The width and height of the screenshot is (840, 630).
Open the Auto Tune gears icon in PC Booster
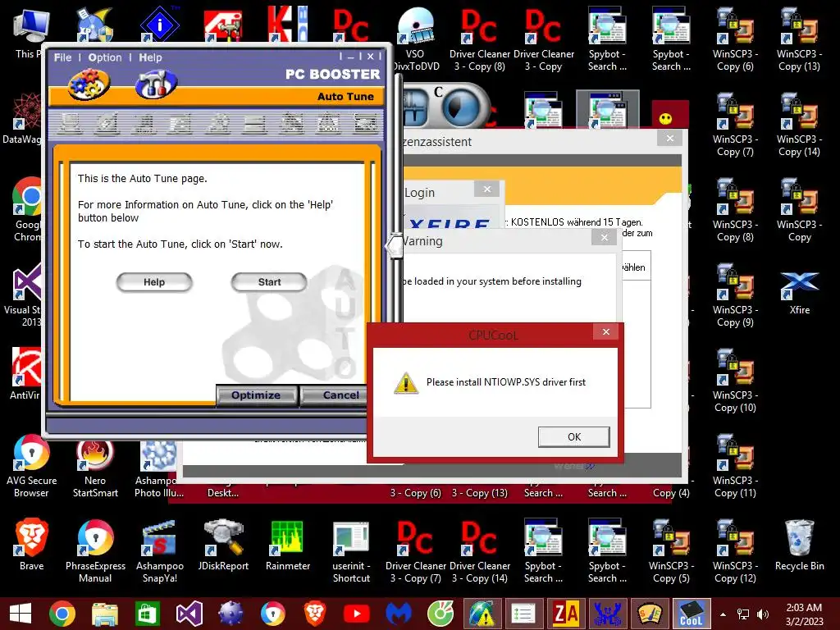[89, 84]
